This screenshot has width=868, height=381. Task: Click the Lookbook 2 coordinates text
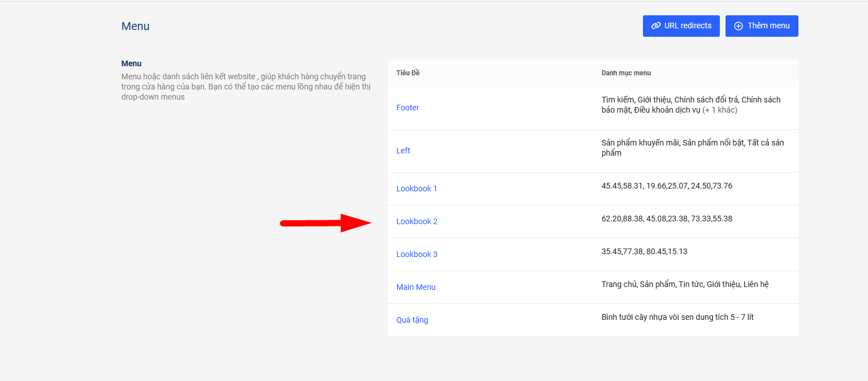pyautogui.click(x=667, y=219)
